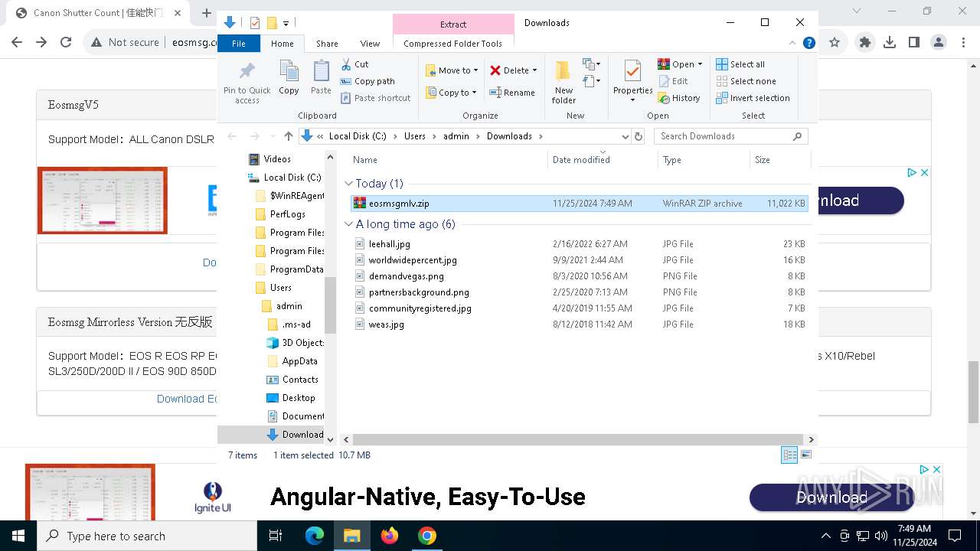Click Select none in ribbon
The image size is (980, 551).
click(x=746, y=81)
